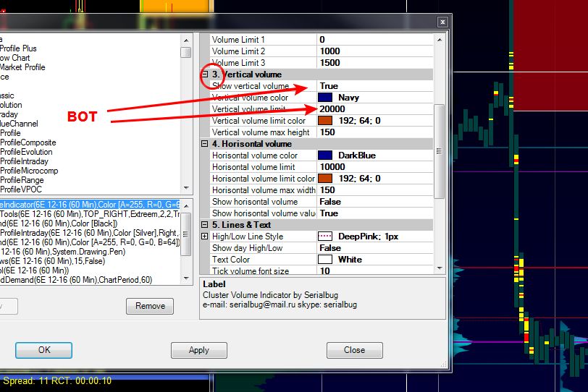
Task: Click the Navy vertical volume color swatch
Action: [x=325, y=98]
